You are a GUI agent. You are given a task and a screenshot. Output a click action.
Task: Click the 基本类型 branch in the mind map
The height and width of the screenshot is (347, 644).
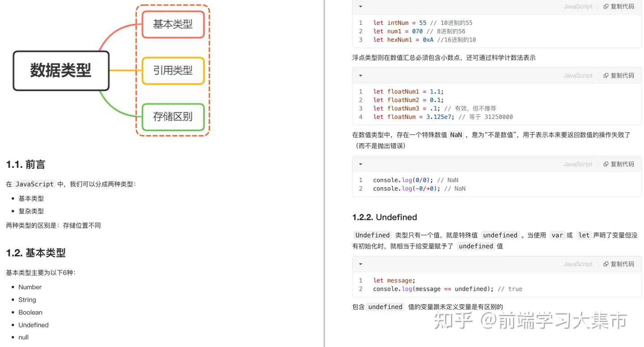(173, 24)
